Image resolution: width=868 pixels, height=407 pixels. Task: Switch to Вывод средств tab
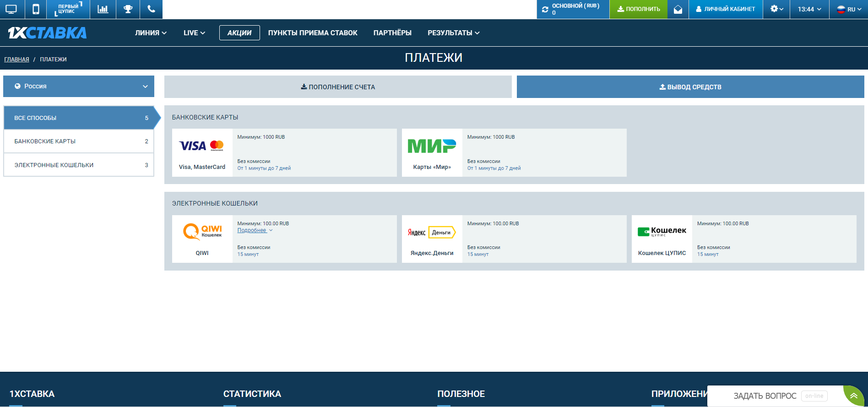pyautogui.click(x=690, y=87)
